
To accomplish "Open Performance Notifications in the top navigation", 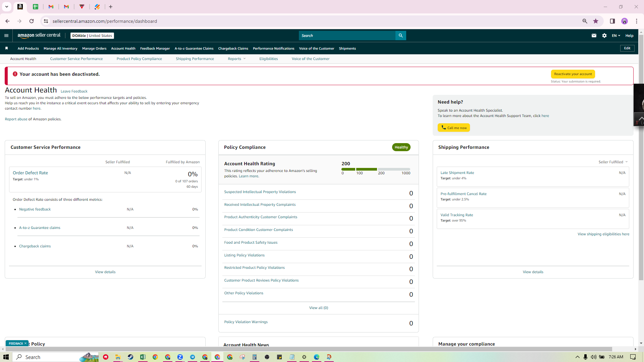I will click(x=274, y=48).
